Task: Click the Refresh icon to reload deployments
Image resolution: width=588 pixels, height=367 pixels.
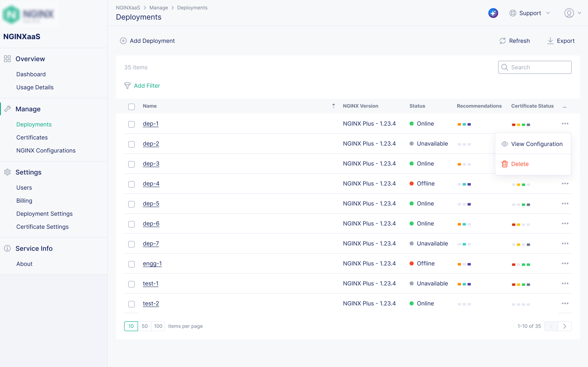Action: (x=503, y=41)
